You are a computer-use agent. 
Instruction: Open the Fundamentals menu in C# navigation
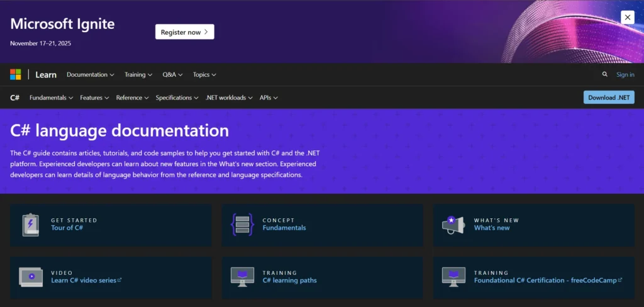coord(51,98)
